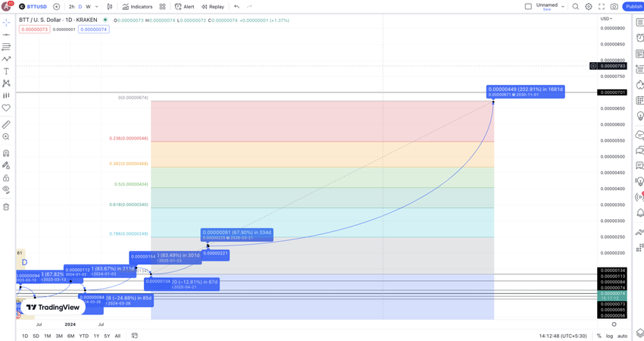
Task: Toggle auto scale at bottom right
Action: coord(622,336)
